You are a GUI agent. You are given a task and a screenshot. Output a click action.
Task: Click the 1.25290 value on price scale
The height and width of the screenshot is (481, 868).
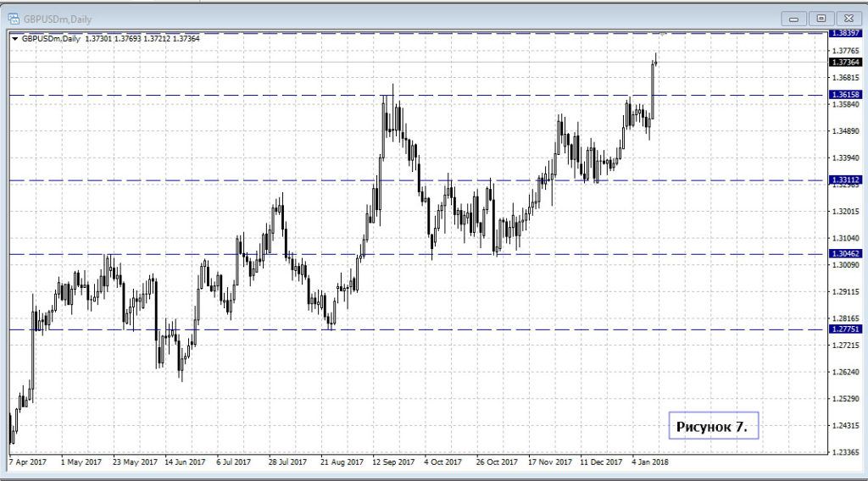(x=846, y=399)
